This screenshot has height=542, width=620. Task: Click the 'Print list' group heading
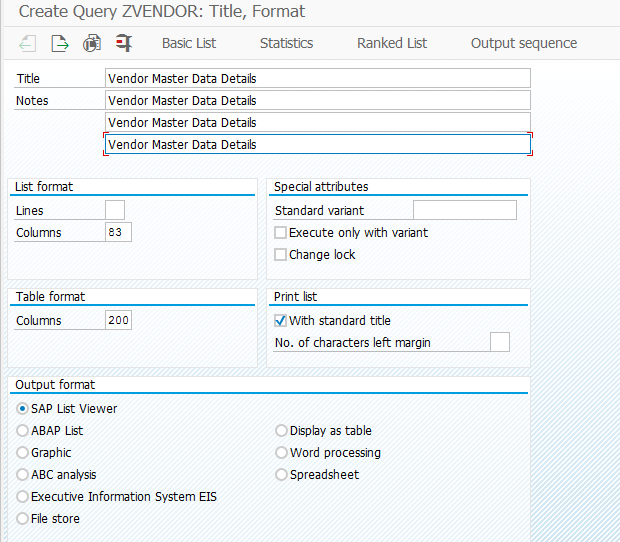(295, 296)
